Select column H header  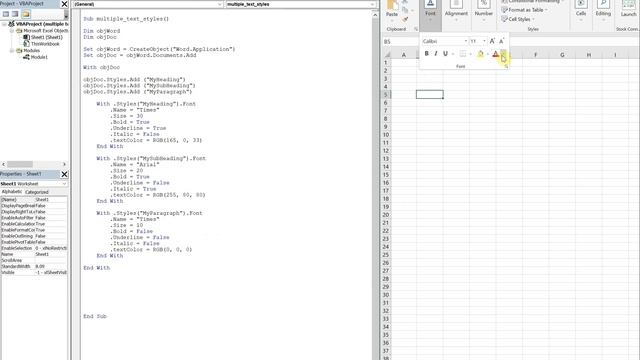589,55
